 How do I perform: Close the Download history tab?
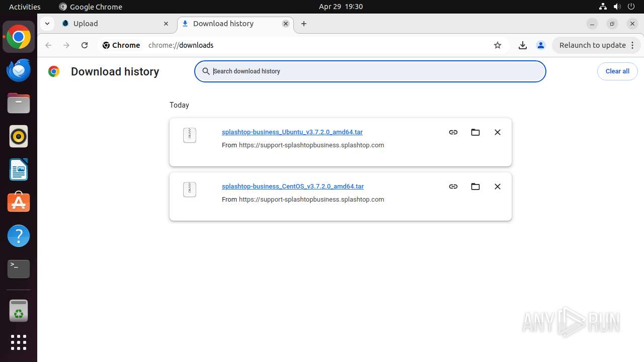[286, 24]
